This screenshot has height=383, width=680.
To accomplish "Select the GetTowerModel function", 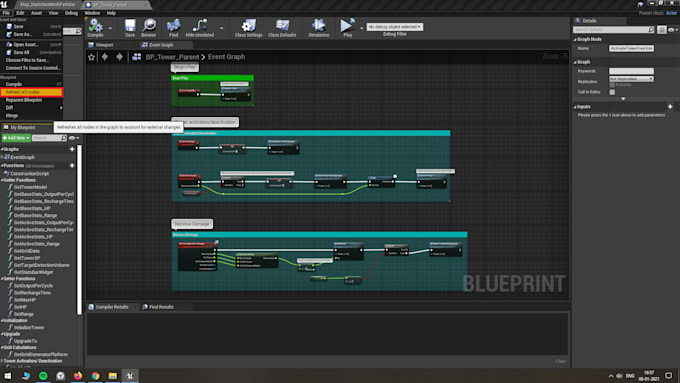I will (x=30, y=187).
